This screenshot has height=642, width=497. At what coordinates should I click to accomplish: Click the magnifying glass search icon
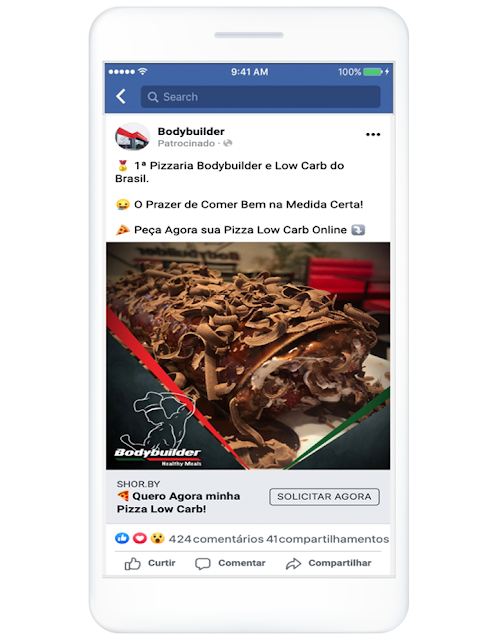(x=153, y=97)
